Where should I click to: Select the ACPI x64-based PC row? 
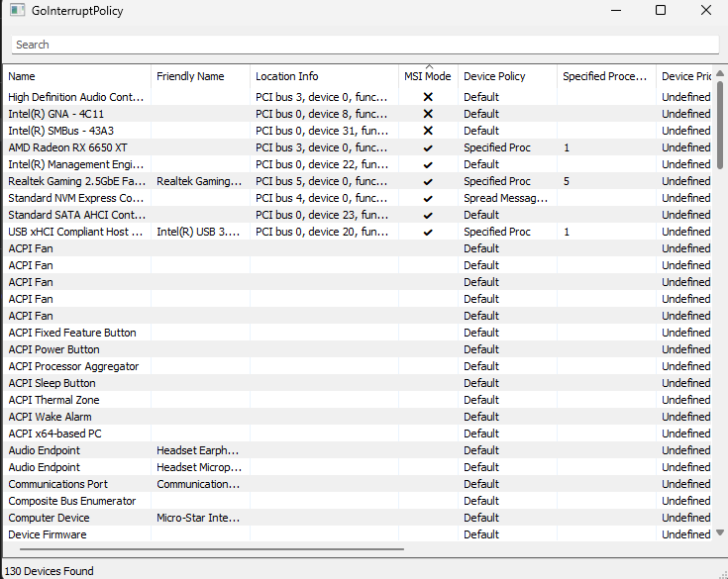tap(358, 434)
